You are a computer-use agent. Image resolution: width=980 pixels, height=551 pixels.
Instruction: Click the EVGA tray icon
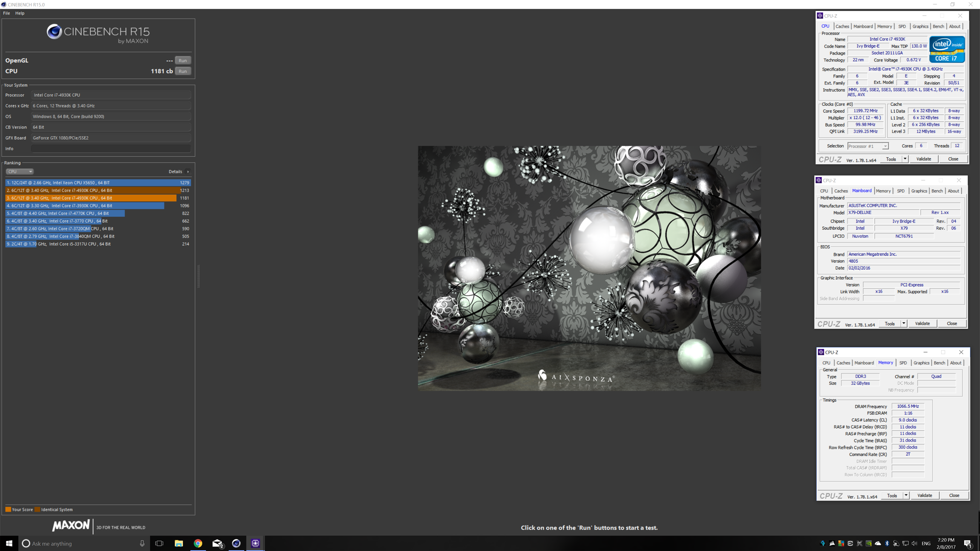tap(851, 543)
